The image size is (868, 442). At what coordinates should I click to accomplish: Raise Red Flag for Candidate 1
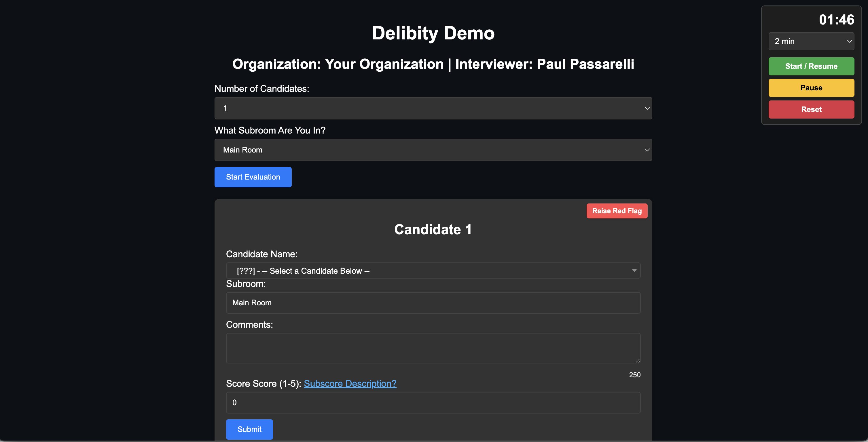[x=617, y=211]
